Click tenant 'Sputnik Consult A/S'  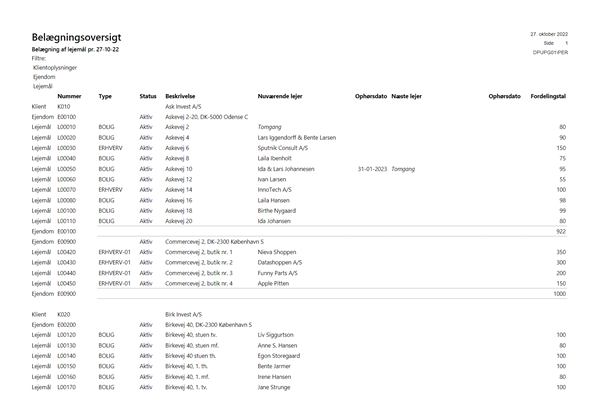click(283, 148)
